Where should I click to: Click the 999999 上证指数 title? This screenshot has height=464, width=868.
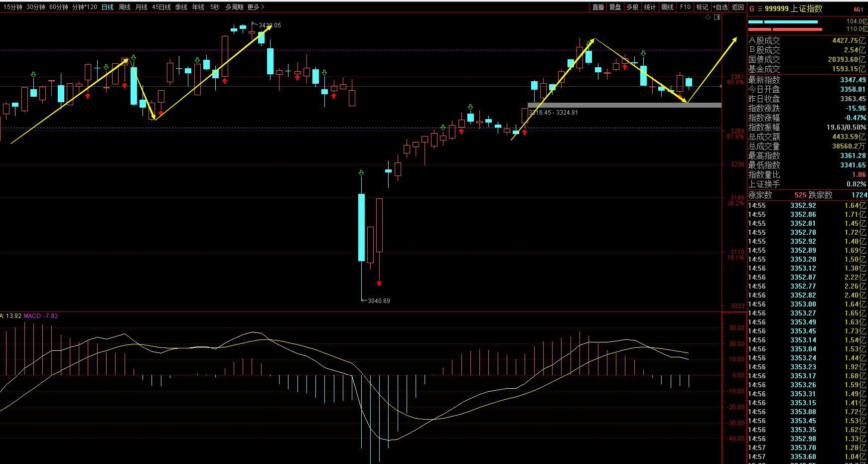pos(794,9)
